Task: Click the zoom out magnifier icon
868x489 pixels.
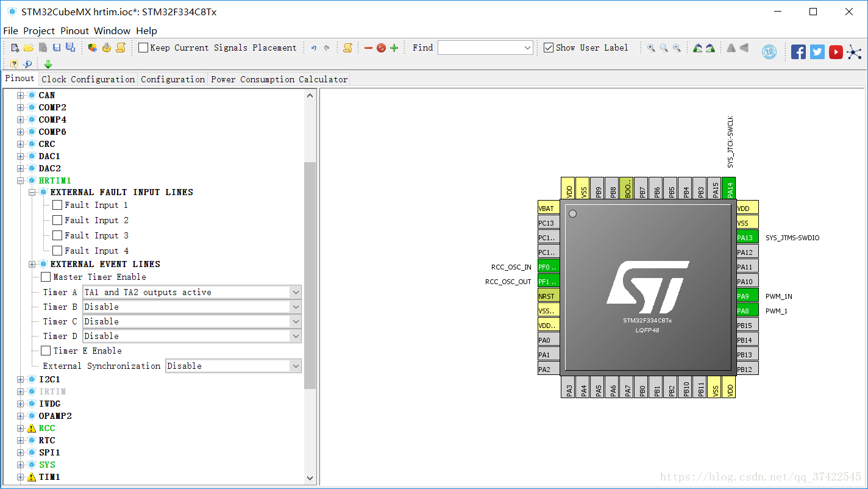Action: (677, 48)
